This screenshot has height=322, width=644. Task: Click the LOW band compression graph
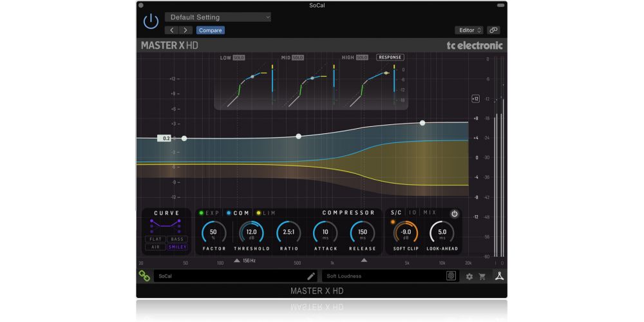click(247, 86)
